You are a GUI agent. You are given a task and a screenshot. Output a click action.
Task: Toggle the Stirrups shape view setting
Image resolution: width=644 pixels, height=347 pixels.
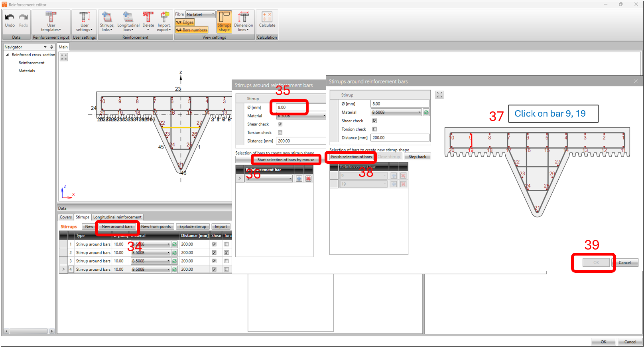point(224,22)
